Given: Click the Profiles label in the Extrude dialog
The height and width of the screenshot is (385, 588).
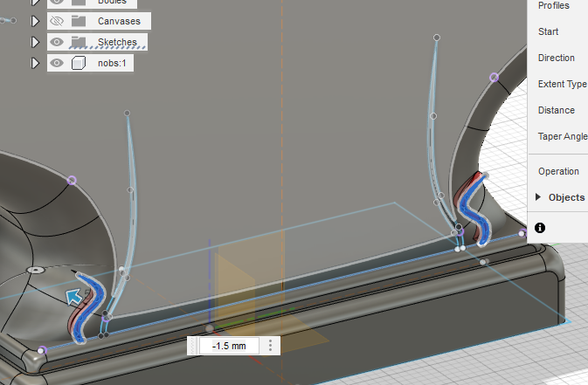Looking at the screenshot, I should coord(554,5).
